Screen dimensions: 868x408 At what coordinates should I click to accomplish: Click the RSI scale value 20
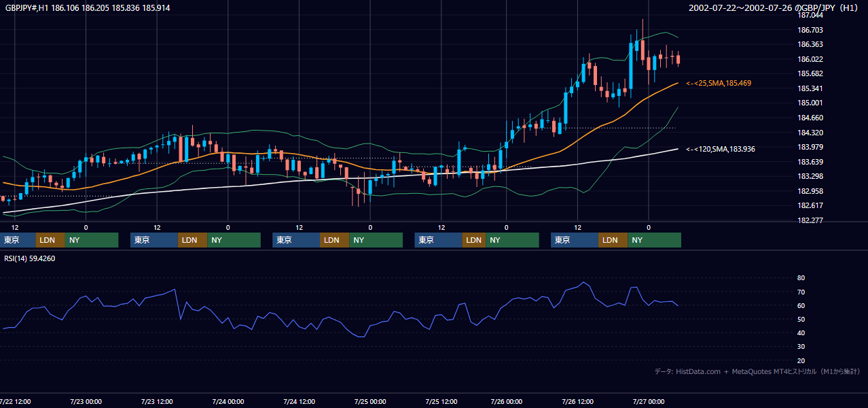[x=801, y=360]
